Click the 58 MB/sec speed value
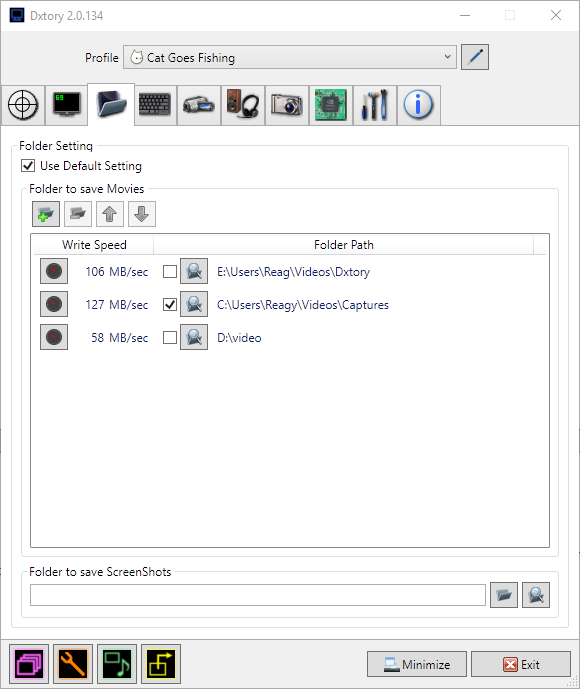Image resolution: width=580 pixels, height=689 pixels. [x=120, y=338]
